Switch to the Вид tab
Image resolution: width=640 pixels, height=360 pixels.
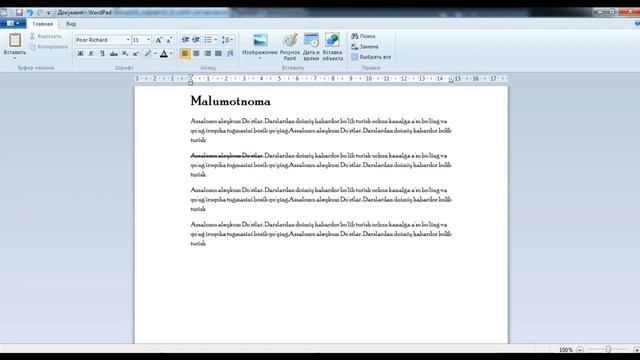pyautogui.click(x=71, y=24)
